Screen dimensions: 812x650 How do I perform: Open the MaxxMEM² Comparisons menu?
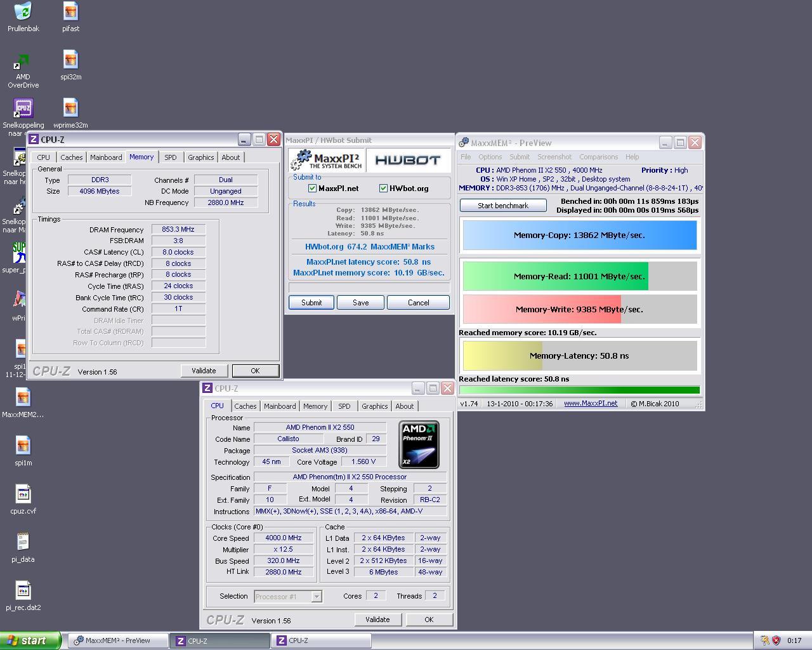tap(598, 157)
